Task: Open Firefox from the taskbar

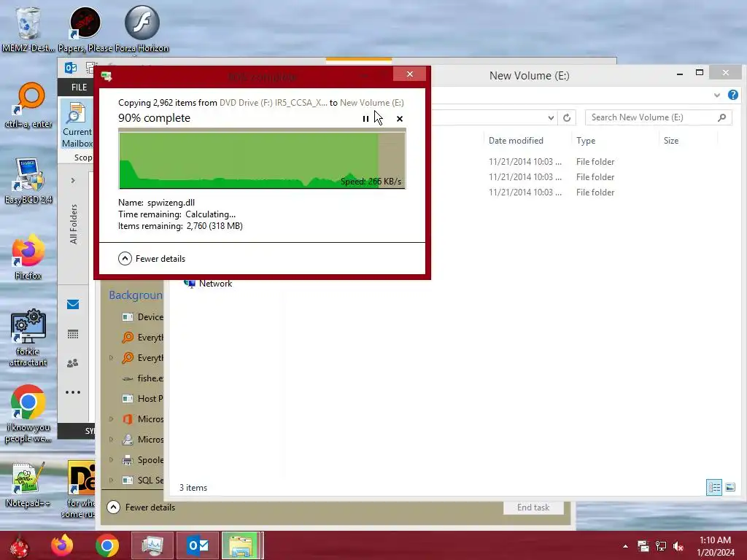Action: coord(63,545)
